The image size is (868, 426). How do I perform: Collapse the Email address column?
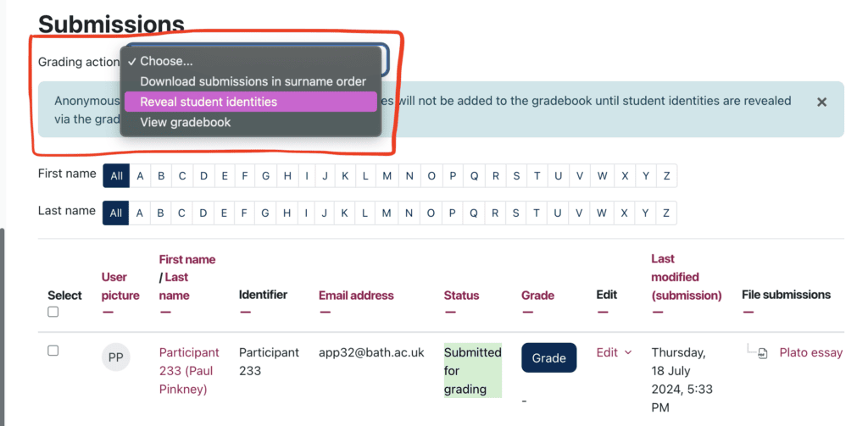pos(325,313)
